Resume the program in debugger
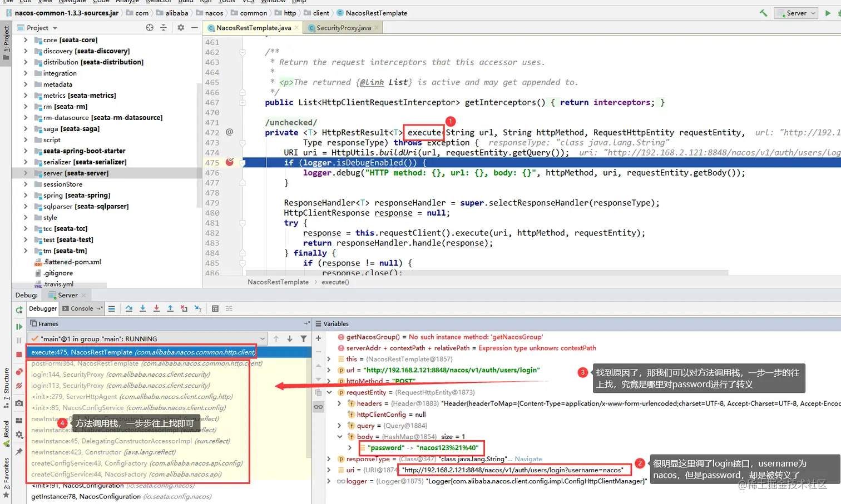The height and width of the screenshot is (504, 841). [x=19, y=327]
